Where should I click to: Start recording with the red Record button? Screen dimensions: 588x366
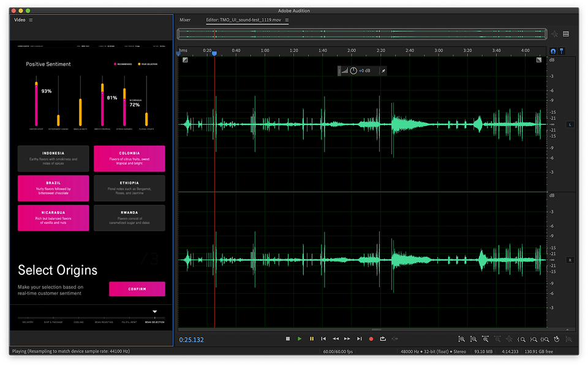(371, 339)
